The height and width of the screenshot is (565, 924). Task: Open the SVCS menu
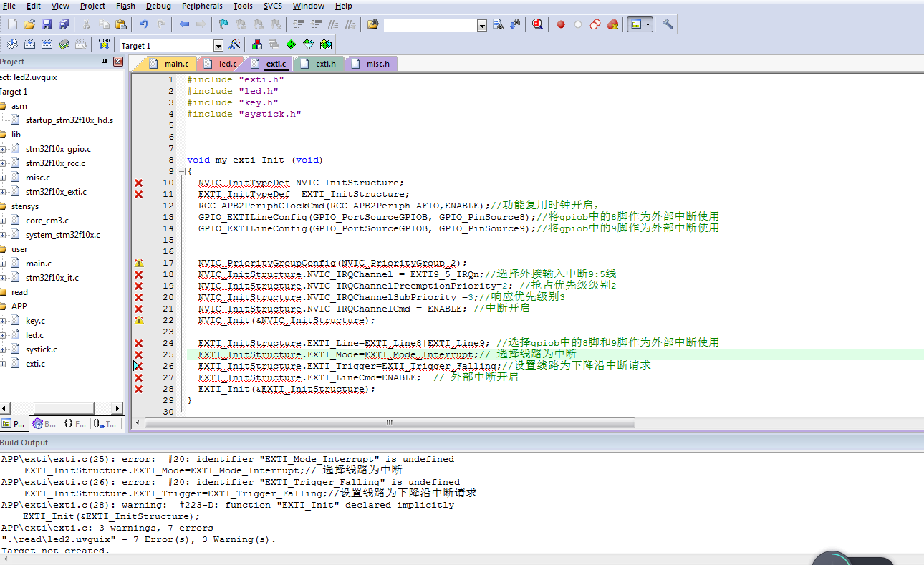coord(272,6)
